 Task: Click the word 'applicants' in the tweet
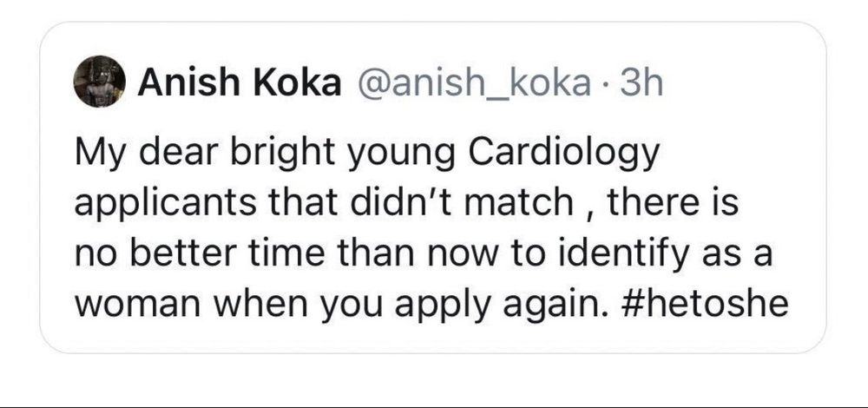pyautogui.click(x=166, y=205)
